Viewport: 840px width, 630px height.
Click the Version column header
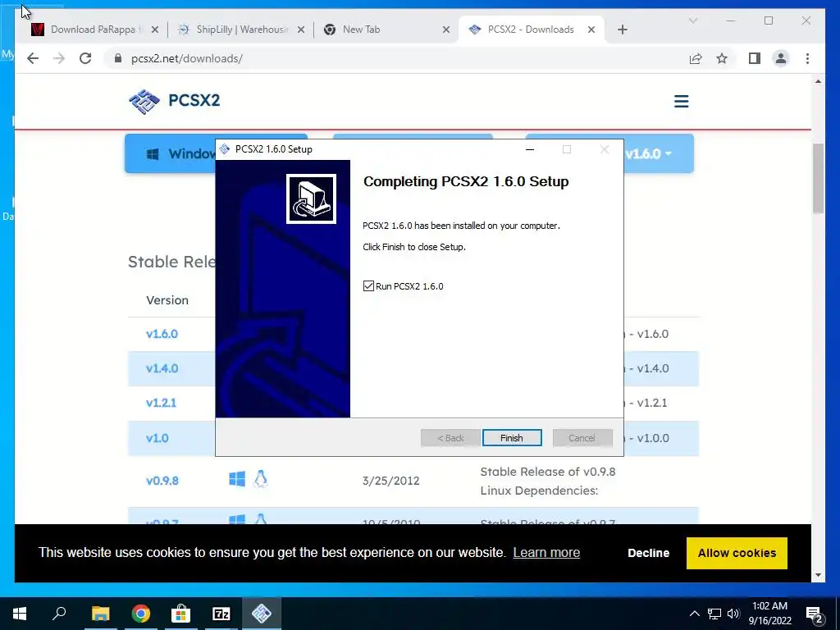[167, 300]
